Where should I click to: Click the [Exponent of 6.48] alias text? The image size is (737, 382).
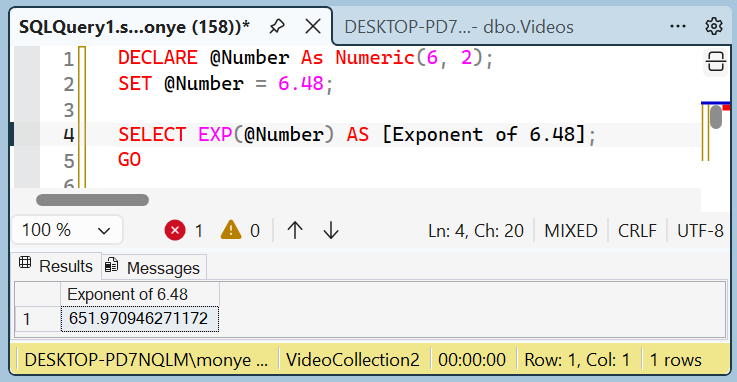pyautogui.click(x=484, y=135)
